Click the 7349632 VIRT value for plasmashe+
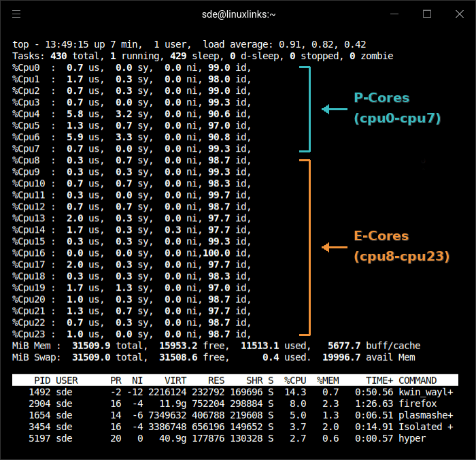The height and width of the screenshot is (460, 476). point(167,416)
